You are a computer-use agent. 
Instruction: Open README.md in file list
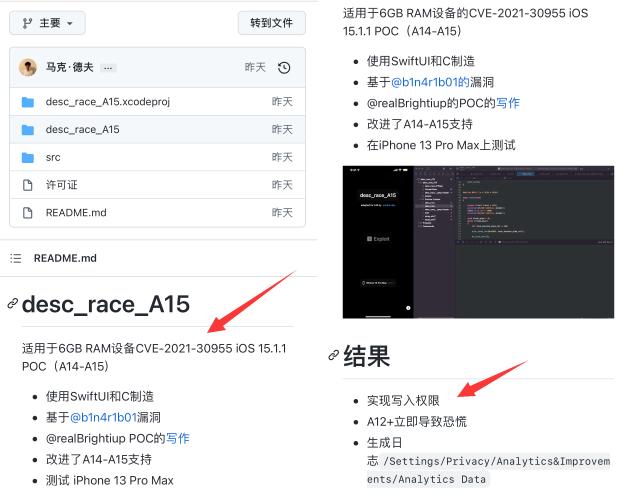tap(76, 213)
